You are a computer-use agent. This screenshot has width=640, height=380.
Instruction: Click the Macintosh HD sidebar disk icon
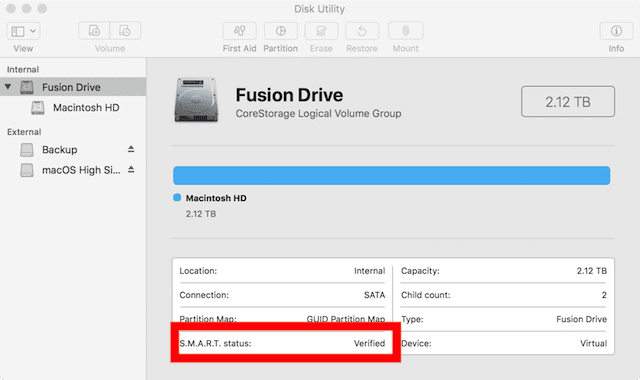(x=38, y=108)
